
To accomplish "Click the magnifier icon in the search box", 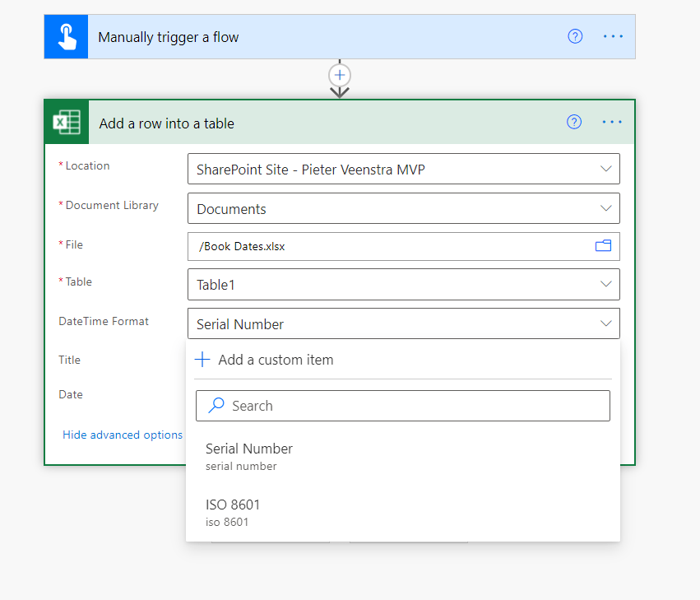I will point(216,405).
